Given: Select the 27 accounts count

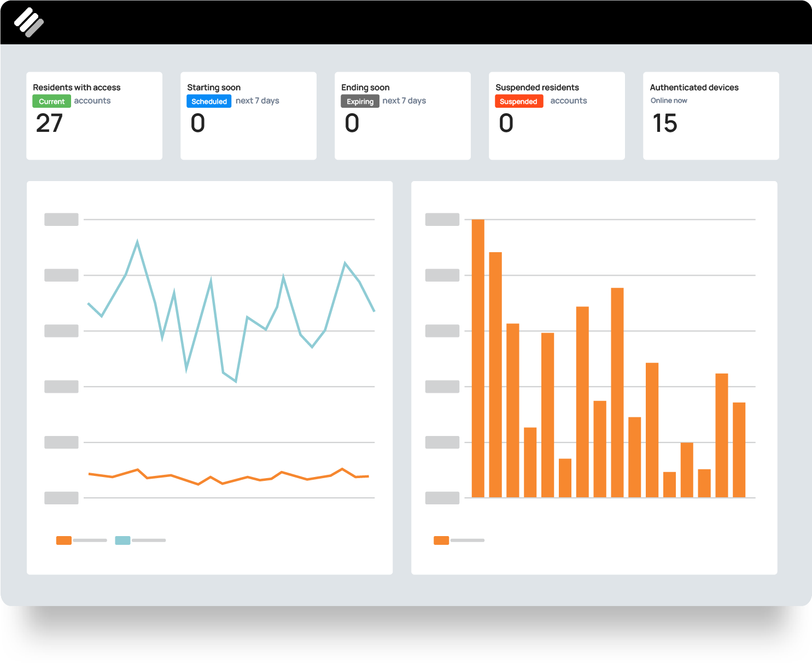Looking at the screenshot, I should coord(49,123).
